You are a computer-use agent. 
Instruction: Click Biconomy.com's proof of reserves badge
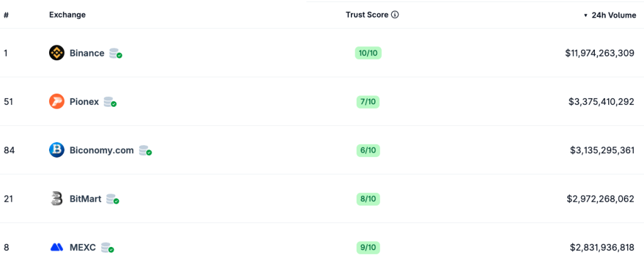(x=145, y=150)
